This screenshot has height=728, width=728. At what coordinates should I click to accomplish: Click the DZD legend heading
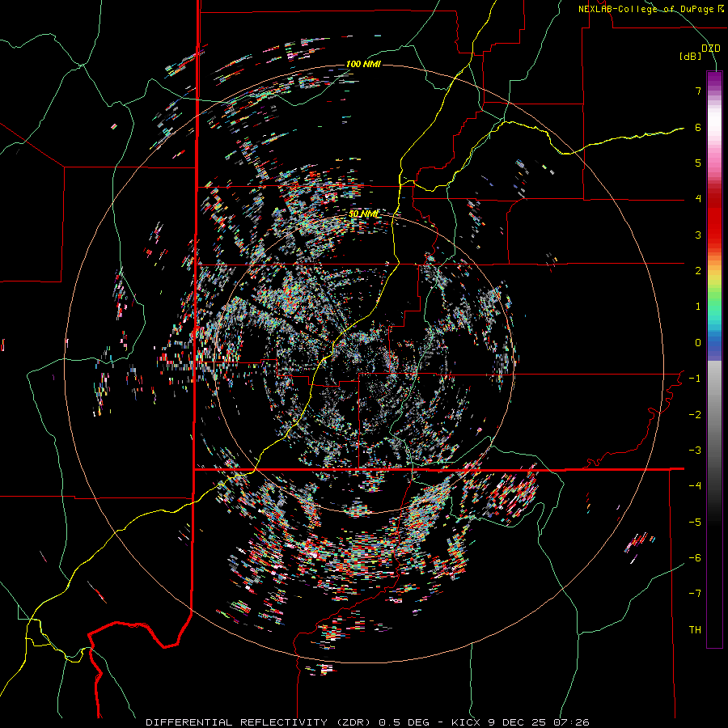[711, 49]
